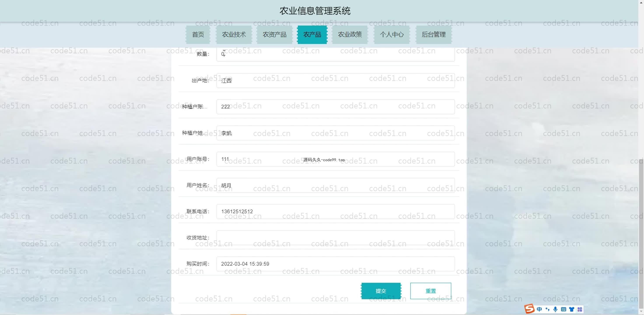Screen dimensions: 644x315
Task: Click the 联系电话 label text
Action: tap(198, 212)
